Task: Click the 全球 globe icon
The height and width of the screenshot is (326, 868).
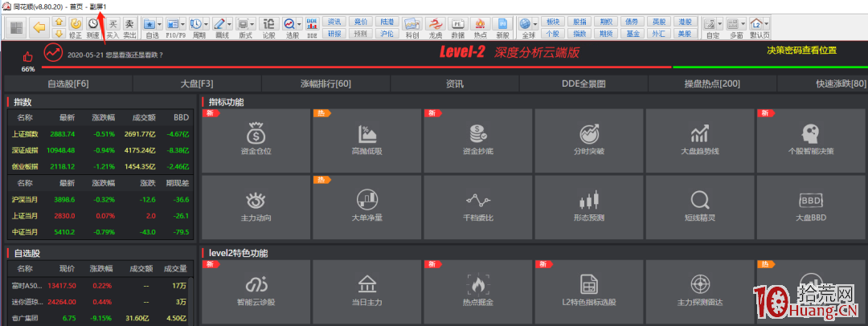Action: pos(526,24)
